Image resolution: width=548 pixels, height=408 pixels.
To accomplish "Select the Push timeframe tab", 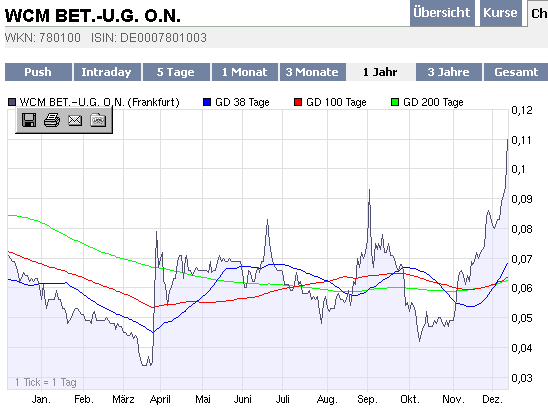I will click(38, 72).
